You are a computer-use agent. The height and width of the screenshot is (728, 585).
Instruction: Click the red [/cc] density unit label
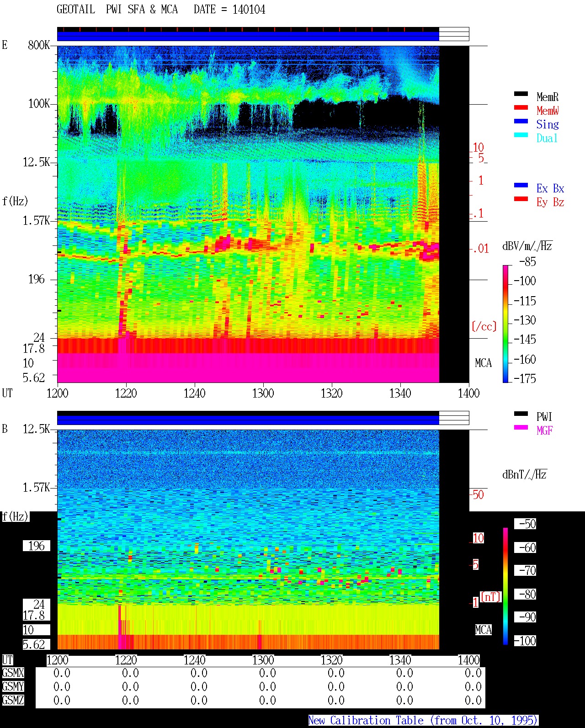[x=484, y=326]
